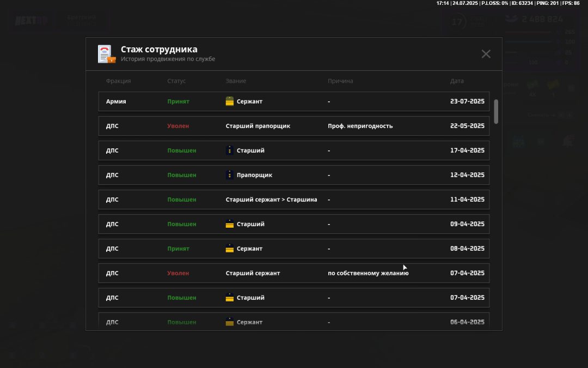This screenshot has height=368, width=588.
Task: Click the second 07-04-2025 row's rank icon
Action: pyautogui.click(x=230, y=298)
